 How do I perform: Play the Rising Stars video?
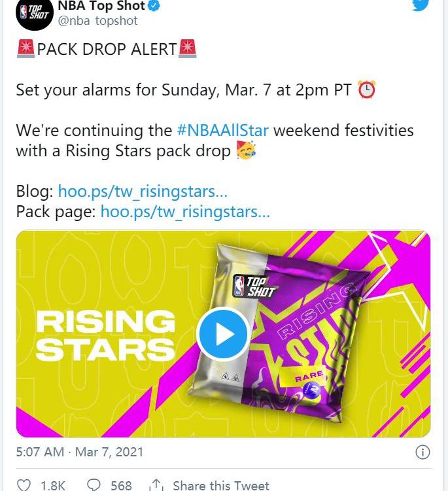pos(224,334)
